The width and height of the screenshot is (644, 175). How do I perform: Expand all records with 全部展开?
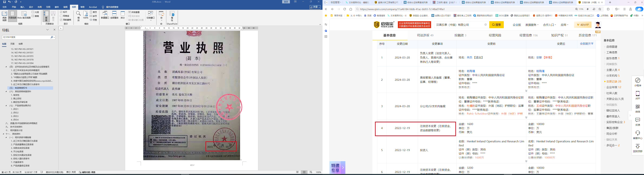click(586, 44)
